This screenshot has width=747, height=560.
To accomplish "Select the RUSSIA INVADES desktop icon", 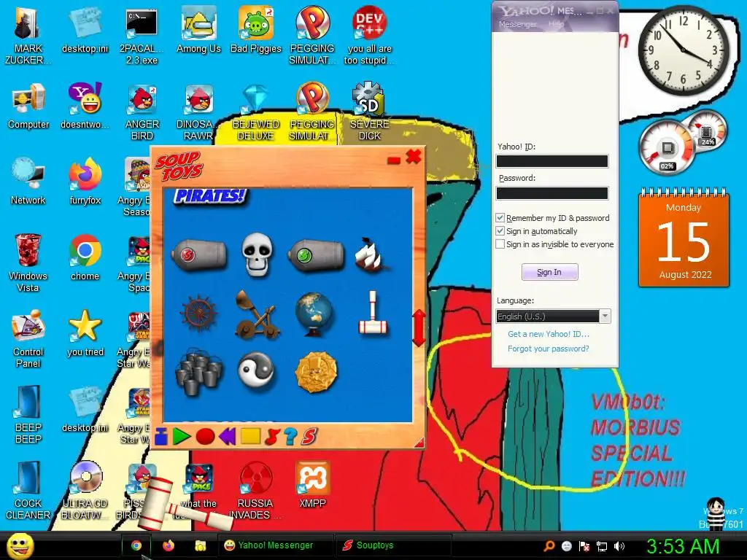I will 255,491.
